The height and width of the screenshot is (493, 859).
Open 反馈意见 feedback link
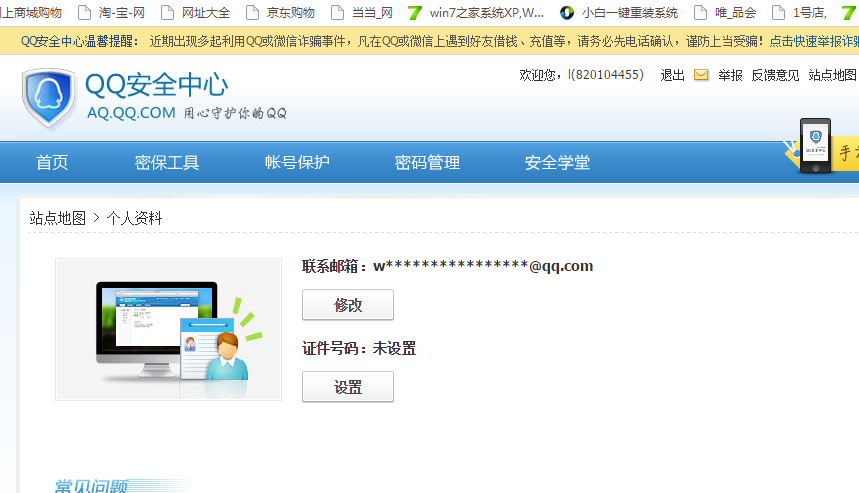click(x=775, y=75)
